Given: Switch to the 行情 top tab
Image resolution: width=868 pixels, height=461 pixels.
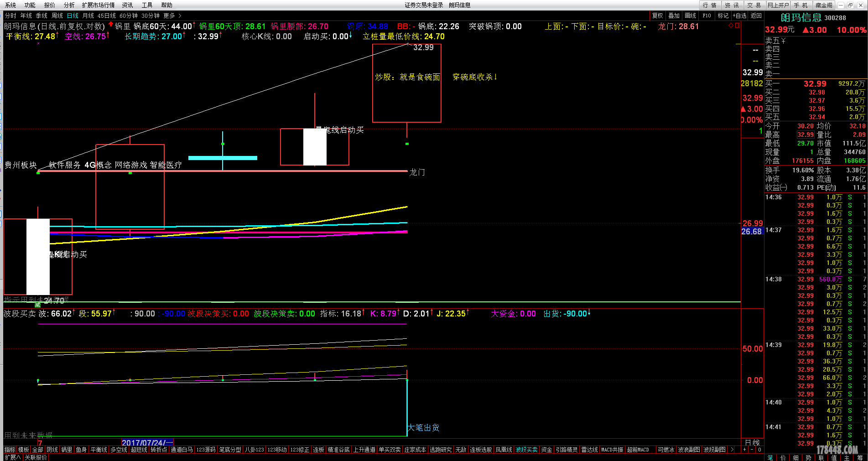Looking at the screenshot, I should click(710, 5).
